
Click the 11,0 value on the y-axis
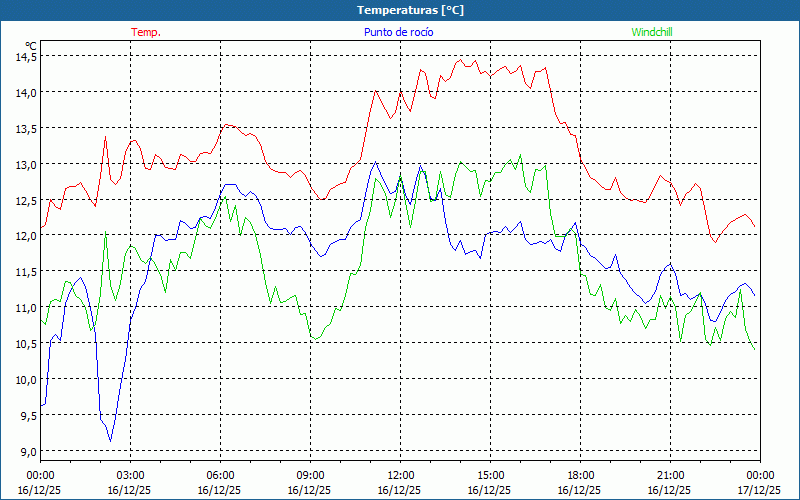pyautogui.click(x=26, y=308)
